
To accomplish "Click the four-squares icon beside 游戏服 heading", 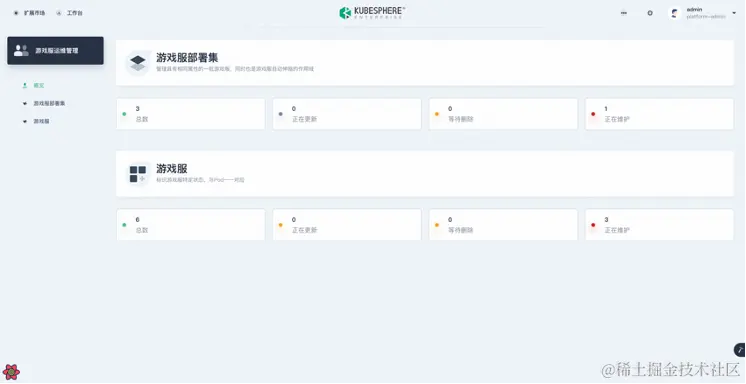I will [137, 174].
